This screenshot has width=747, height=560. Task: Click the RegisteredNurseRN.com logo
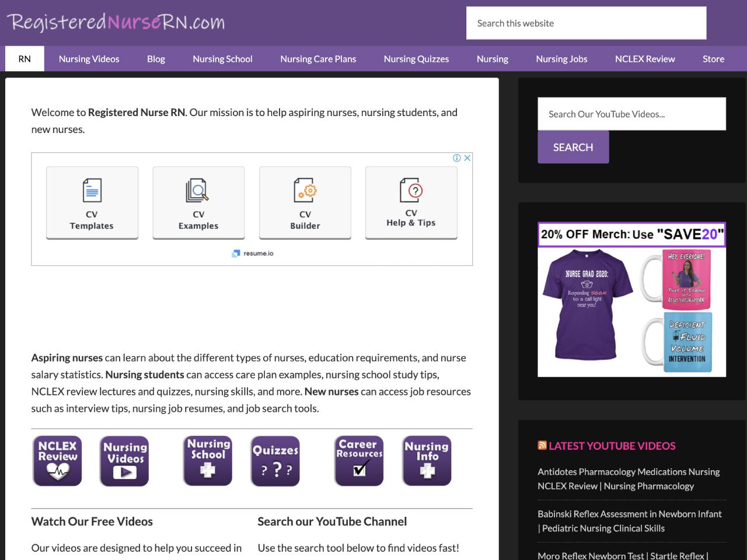pos(116,22)
